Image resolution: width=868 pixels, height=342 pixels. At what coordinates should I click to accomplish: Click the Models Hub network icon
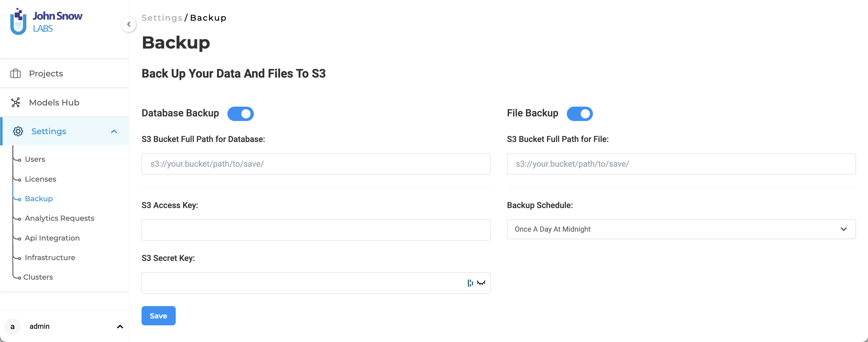point(16,103)
